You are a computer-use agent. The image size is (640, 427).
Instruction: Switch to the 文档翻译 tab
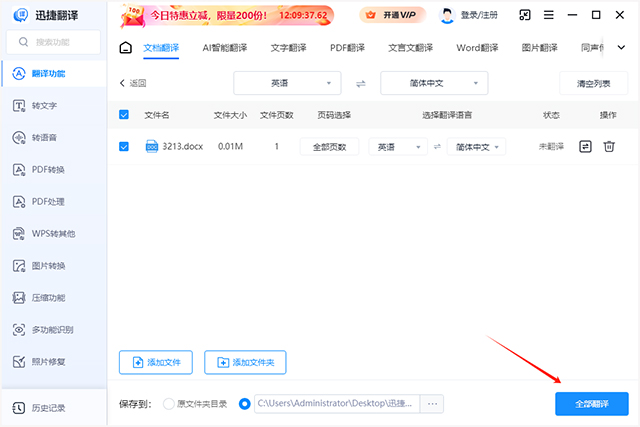[161, 48]
